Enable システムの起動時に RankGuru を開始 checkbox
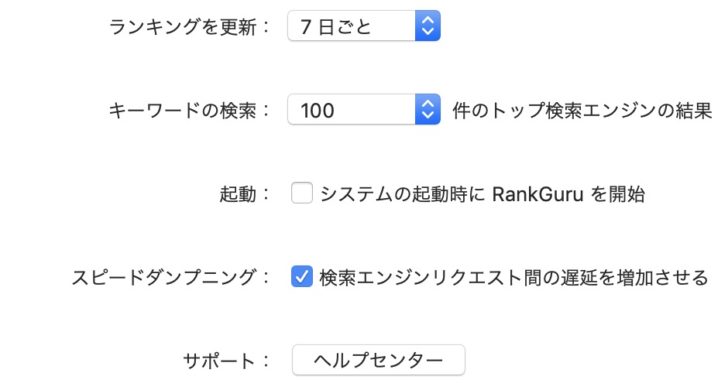 302,193
